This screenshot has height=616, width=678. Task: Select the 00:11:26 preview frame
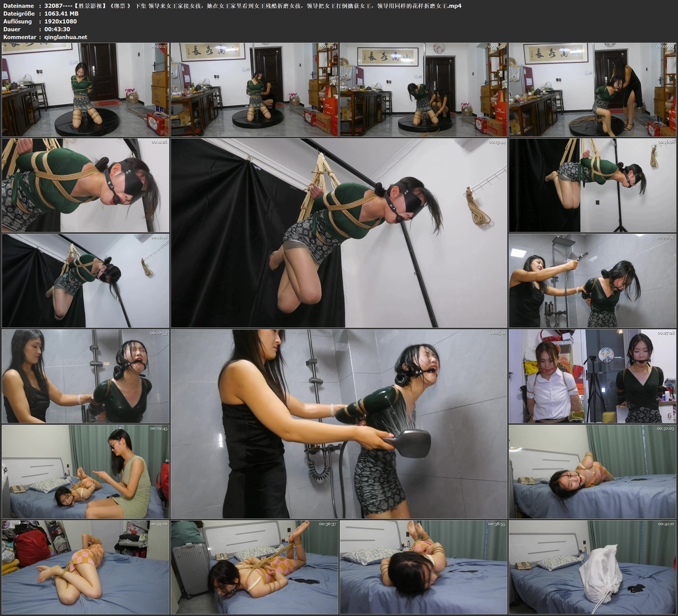(x=85, y=185)
